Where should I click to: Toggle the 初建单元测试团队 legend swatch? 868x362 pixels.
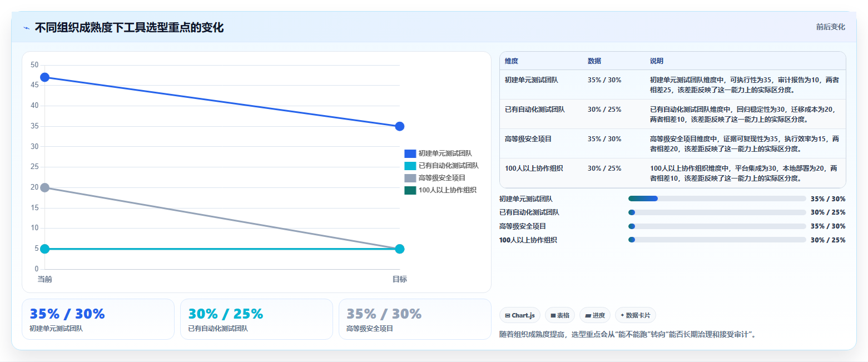click(x=410, y=153)
